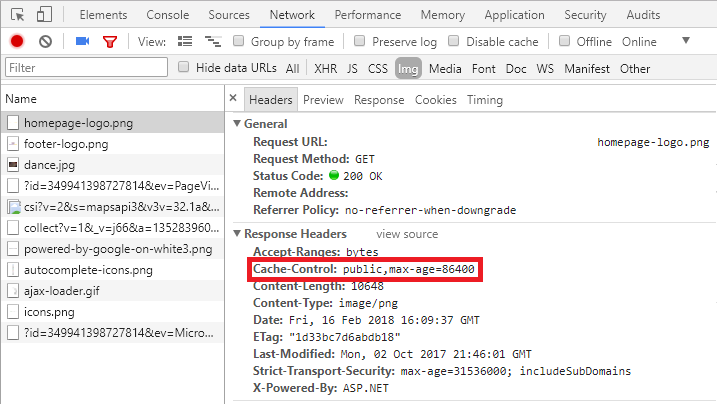Stop recording network log red button
Image resolution: width=717 pixels, height=404 pixels.
[x=17, y=41]
